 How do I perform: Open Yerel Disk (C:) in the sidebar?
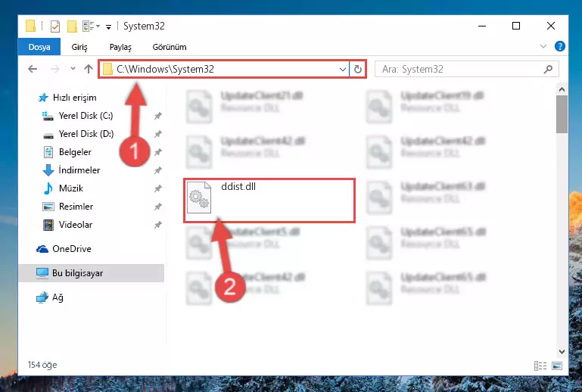click(x=78, y=116)
